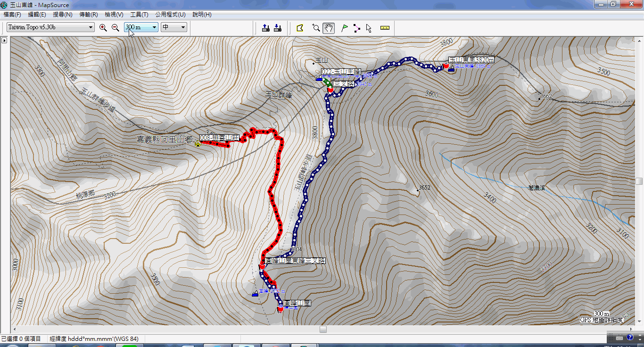Open the 300 m zoom scale dropdown
The height and width of the screenshot is (347, 644).
click(141, 27)
